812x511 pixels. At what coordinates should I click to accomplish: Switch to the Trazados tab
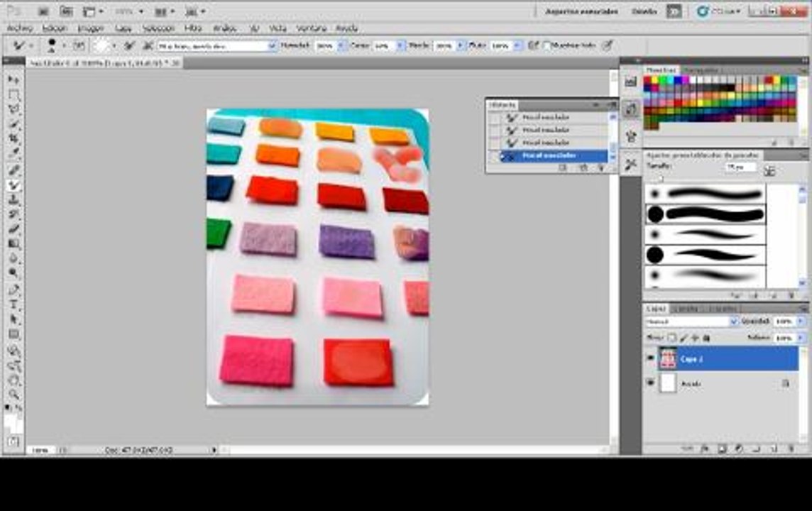pyautogui.click(x=723, y=309)
